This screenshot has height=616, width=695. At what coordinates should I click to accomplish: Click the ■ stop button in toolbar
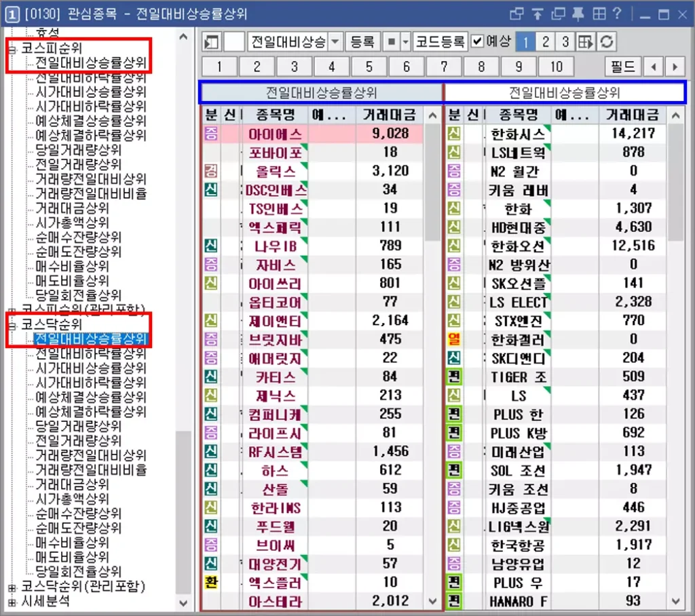392,42
